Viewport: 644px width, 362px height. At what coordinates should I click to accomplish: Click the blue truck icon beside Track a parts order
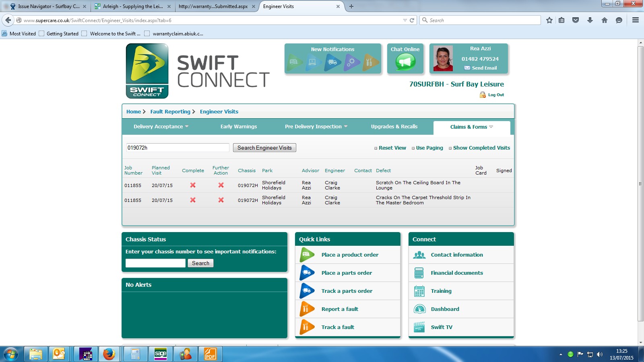pos(307,291)
